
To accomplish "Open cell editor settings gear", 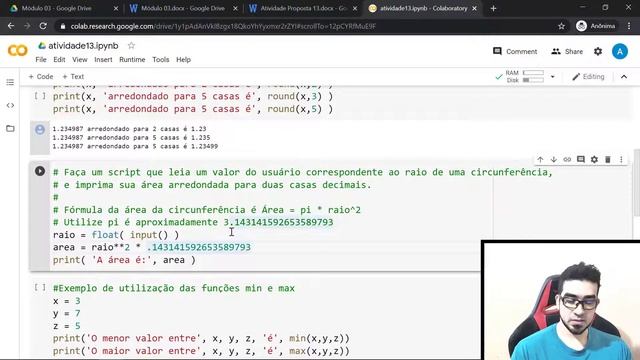I will [x=594, y=160].
